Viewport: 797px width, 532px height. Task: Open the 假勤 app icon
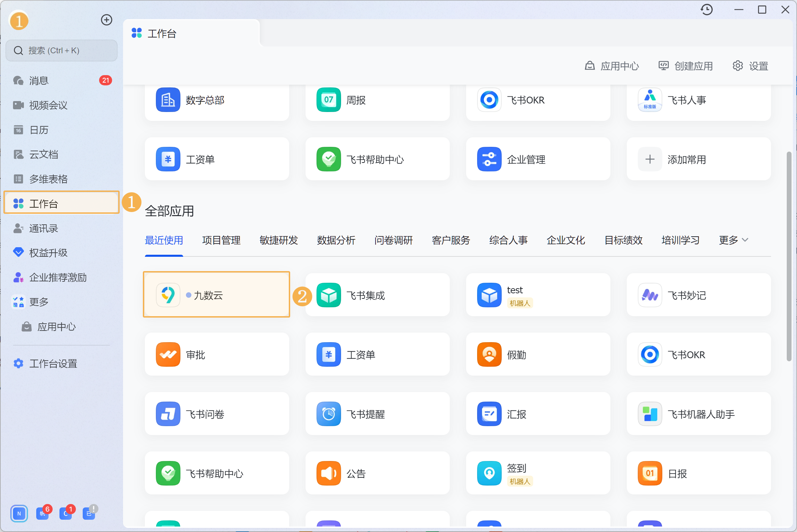tap(489, 354)
